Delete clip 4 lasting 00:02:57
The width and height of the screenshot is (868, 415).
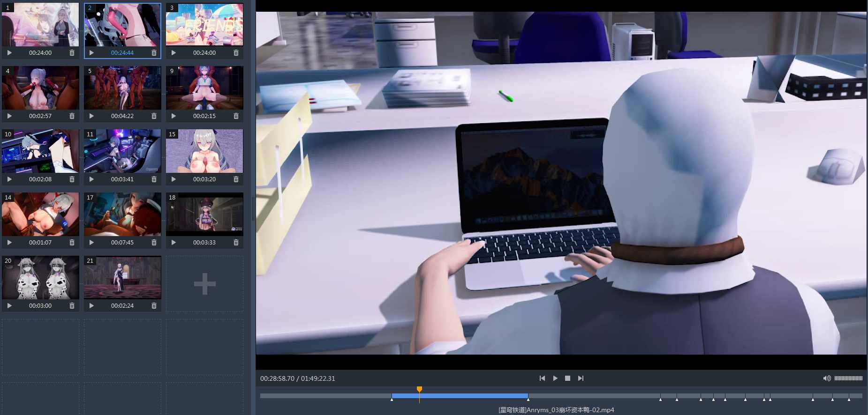pos(72,116)
